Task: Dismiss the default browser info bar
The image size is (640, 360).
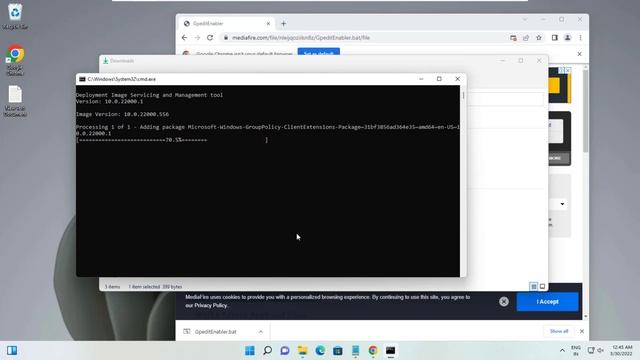Action: [580, 53]
